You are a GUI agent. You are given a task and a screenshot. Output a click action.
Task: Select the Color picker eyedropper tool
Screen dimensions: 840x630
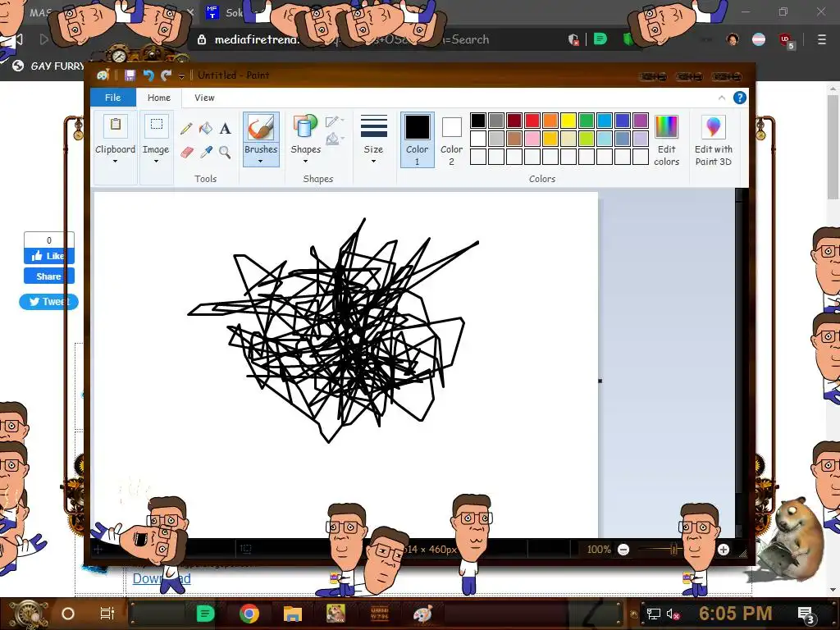pyautogui.click(x=206, y=152)
